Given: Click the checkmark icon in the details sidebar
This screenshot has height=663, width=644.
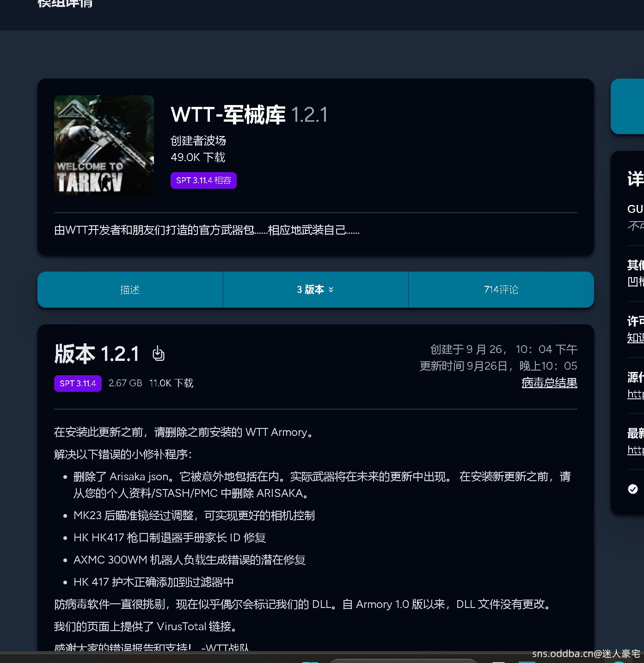Looking at the screenshot, I should point(633,489).
